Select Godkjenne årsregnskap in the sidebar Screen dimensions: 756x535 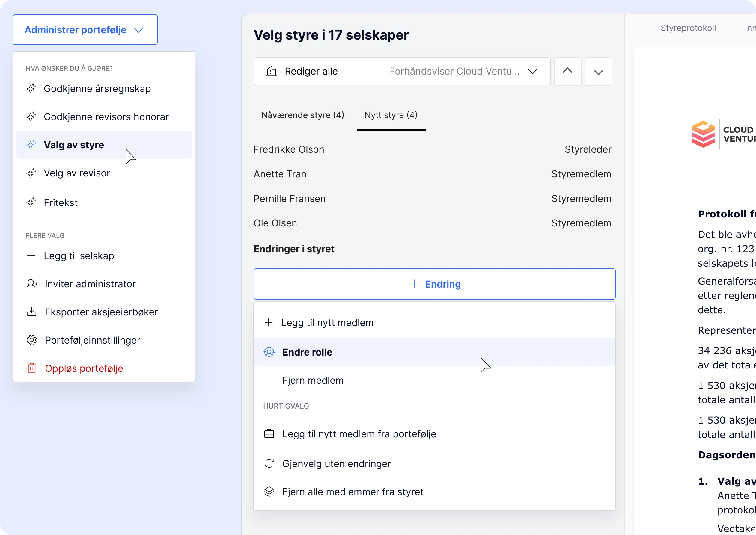click(97, 89)
